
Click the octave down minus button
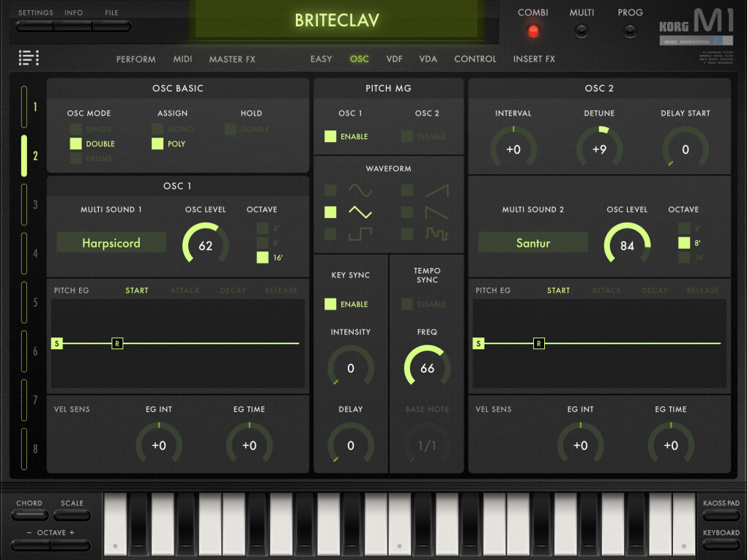[31, 545]
